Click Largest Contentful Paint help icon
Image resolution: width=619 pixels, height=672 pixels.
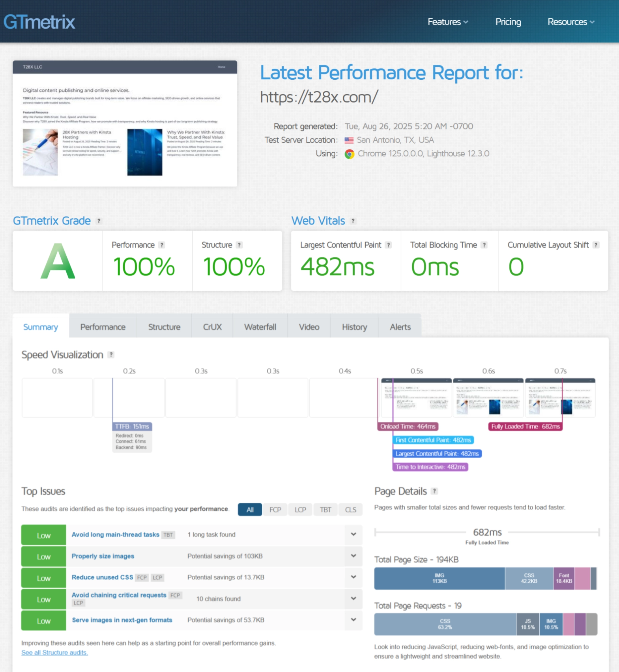click(388, 245)
